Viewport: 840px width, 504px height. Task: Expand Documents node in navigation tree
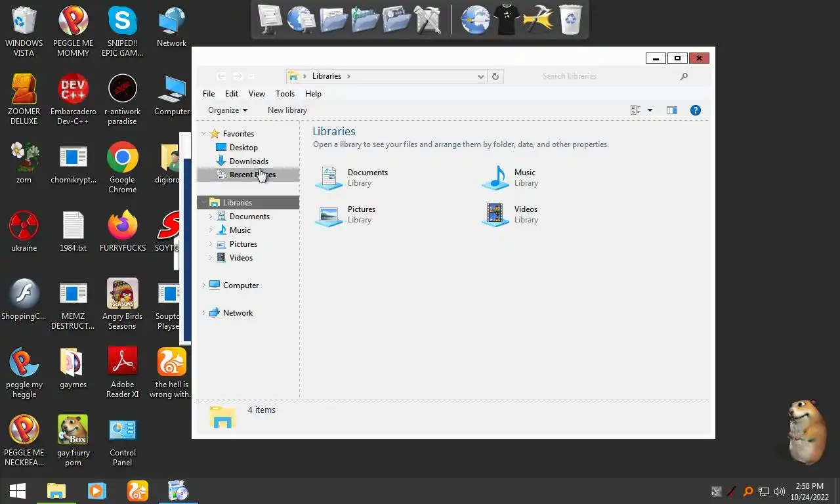[x=211, y=217]
